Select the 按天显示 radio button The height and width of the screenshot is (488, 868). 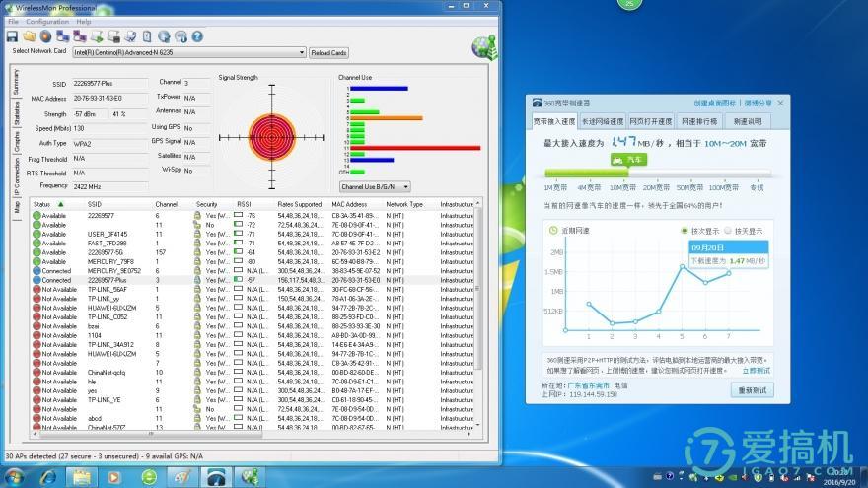tap(727, 231)
